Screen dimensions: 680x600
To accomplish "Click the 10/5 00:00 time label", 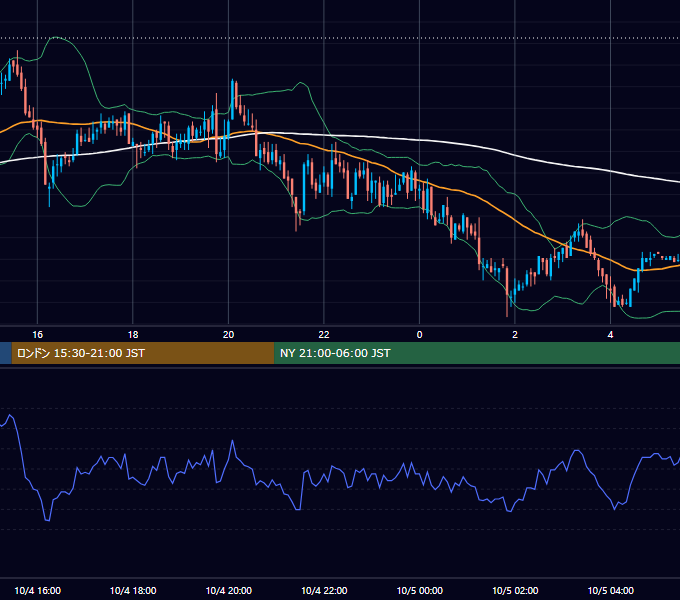I will 419,590.
